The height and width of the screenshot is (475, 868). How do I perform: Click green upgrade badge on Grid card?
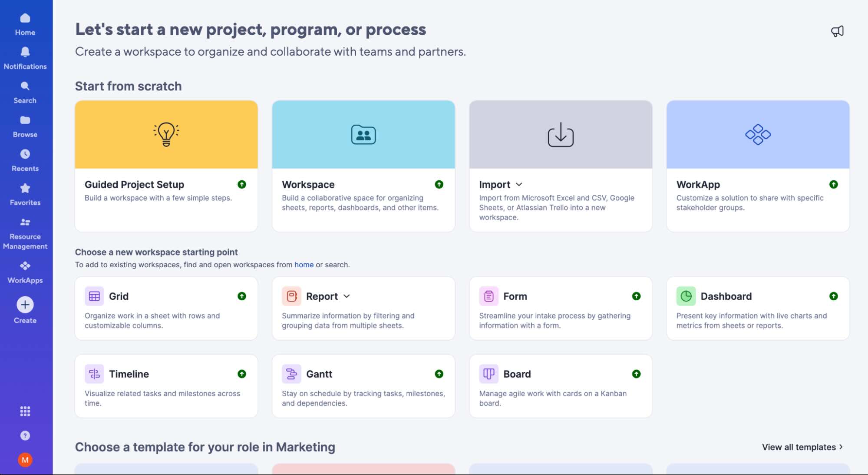point(242,296)
